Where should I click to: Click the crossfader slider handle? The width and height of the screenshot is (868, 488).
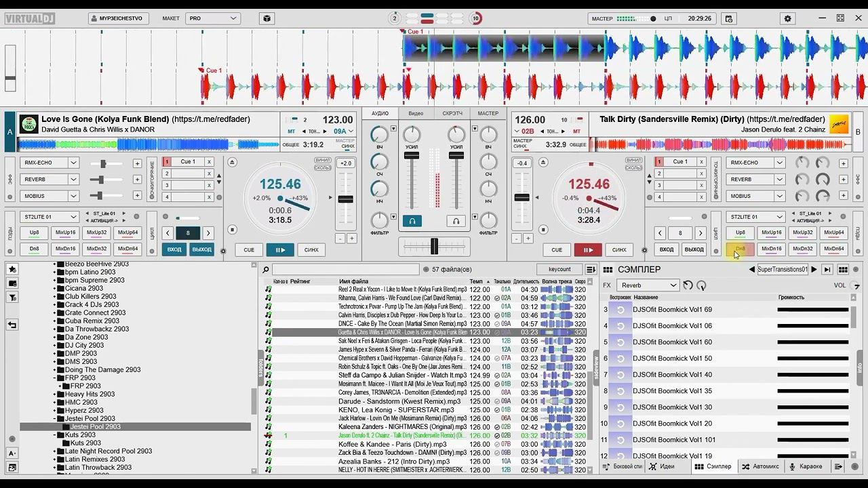(434, 247)
